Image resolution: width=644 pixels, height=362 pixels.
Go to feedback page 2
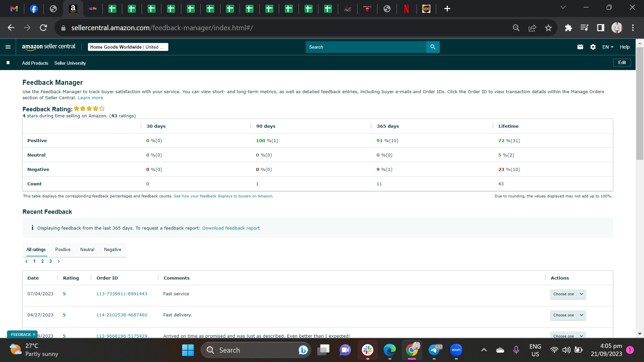click(43, 261)
